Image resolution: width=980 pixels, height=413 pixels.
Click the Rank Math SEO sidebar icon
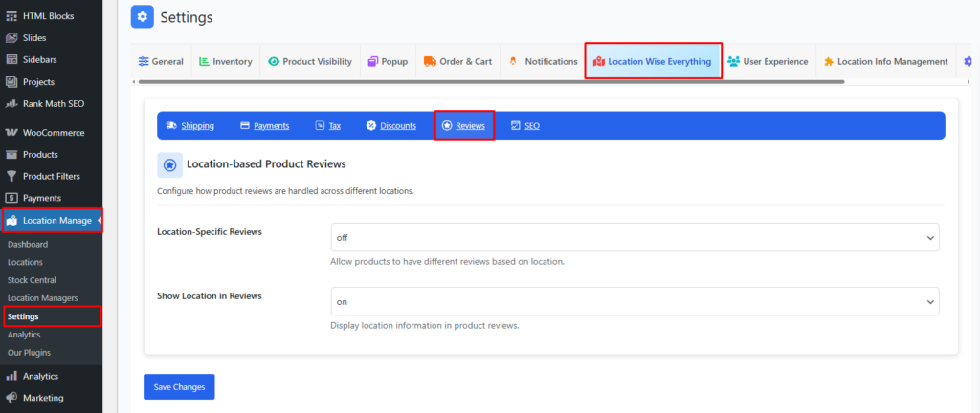11,103
